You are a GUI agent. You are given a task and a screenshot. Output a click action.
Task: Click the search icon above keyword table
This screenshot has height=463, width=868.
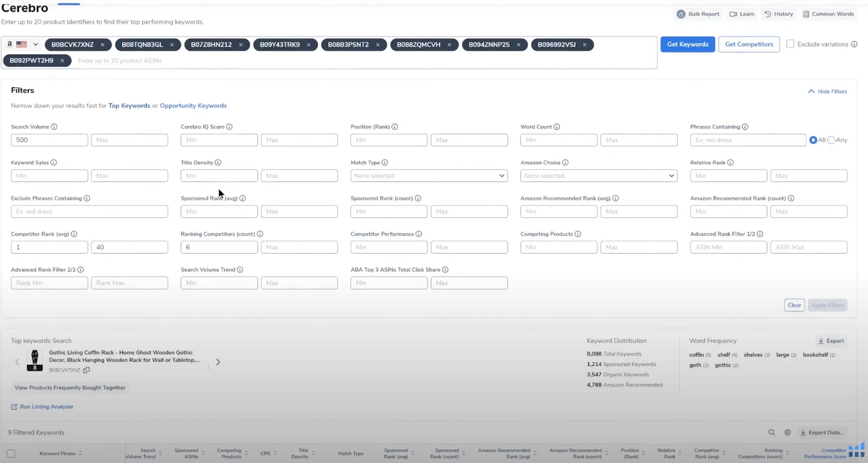point(771,433)
